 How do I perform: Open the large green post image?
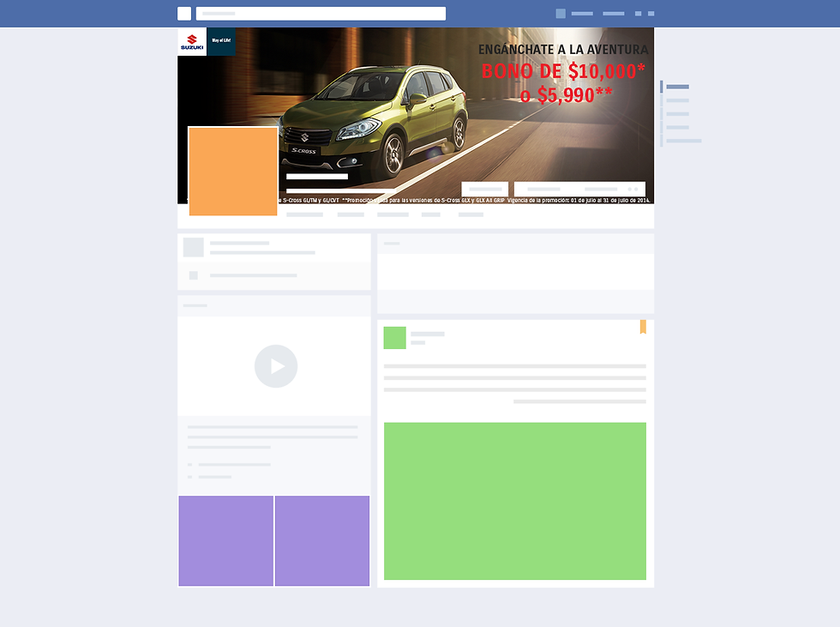(515, 501)
